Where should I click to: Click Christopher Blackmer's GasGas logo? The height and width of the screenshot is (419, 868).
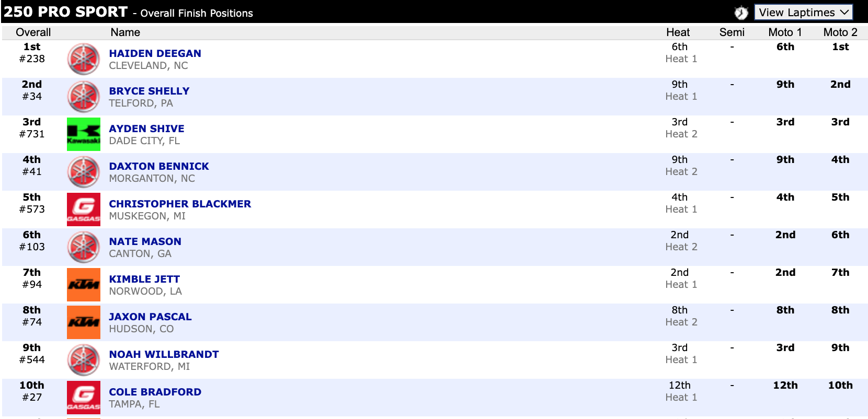click(x=84, y=210)
